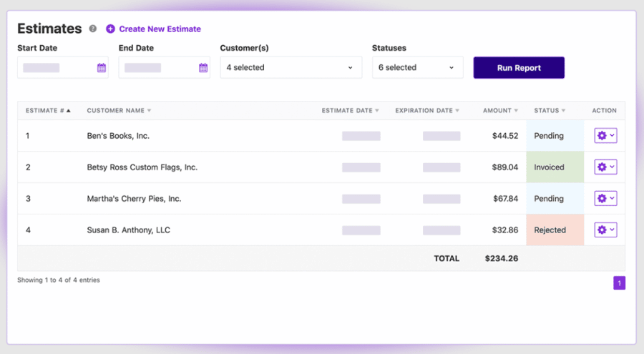Expand the Customer(s) 4 selected dropdown

click(x=291, y=67)
